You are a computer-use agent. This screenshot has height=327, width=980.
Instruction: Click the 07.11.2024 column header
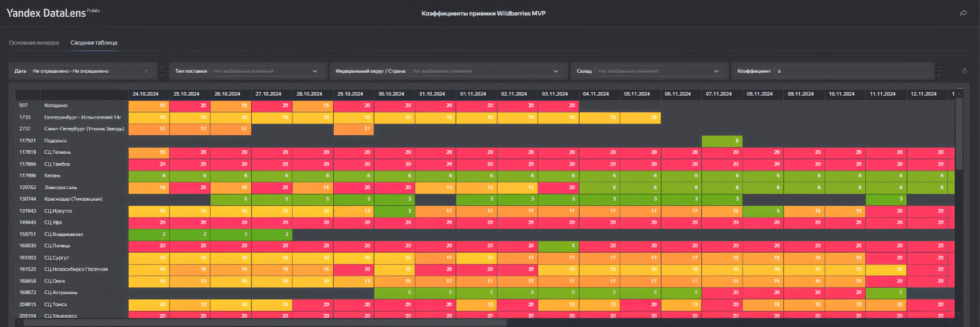[719, 94]
